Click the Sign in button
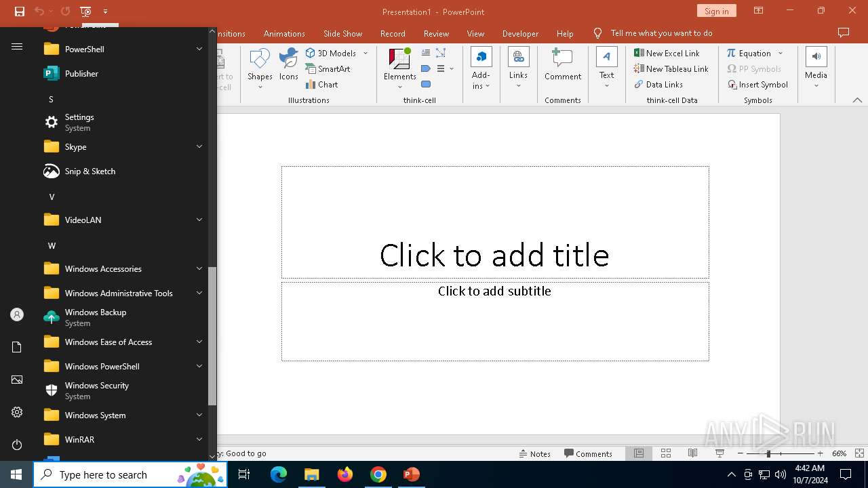The height and width of the screenshot is (488, 868). [x=716, y=11]
